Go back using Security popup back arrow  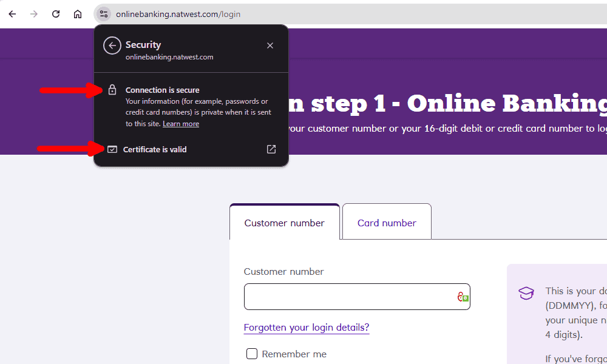[x=112, y=45]
